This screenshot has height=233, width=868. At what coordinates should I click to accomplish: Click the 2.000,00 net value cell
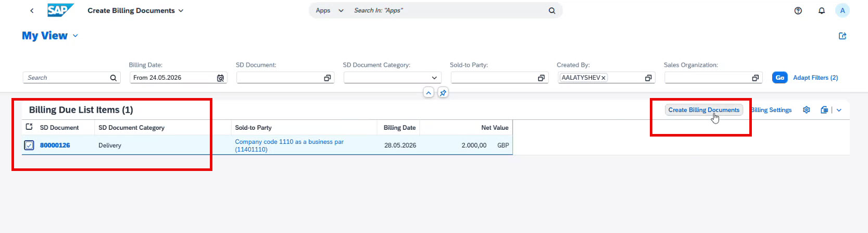point(474,145)
